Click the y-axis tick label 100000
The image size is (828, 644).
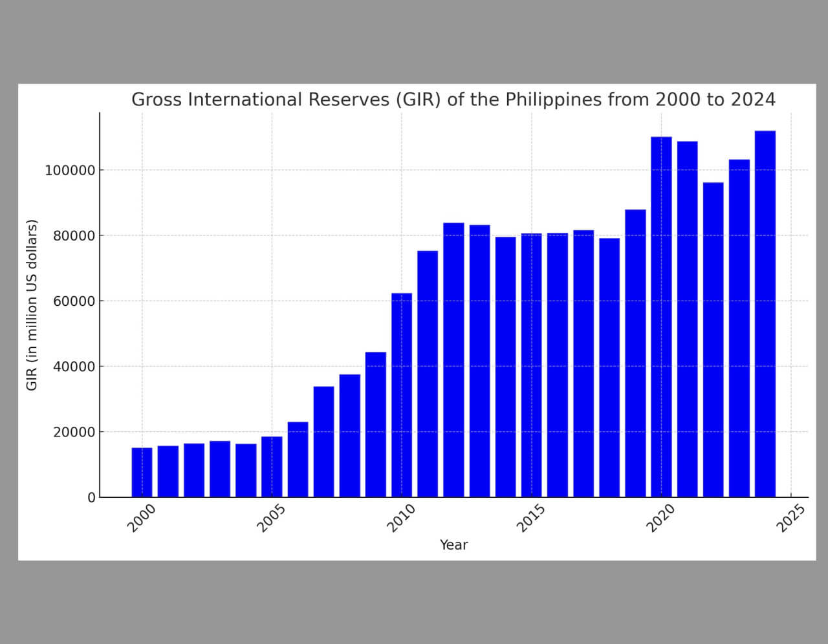(x=70, y=171)
